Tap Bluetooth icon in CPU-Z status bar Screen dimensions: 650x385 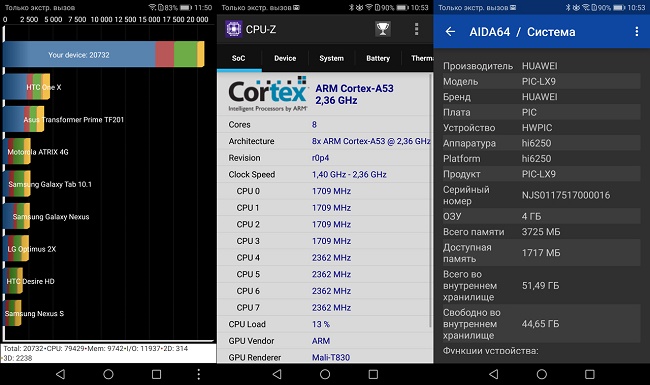351,7
